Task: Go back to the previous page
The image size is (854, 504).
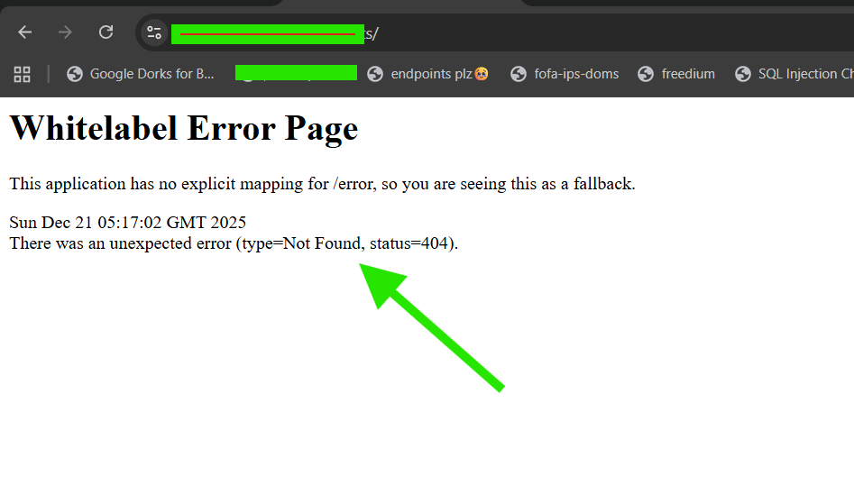Action: click(25, 32)
